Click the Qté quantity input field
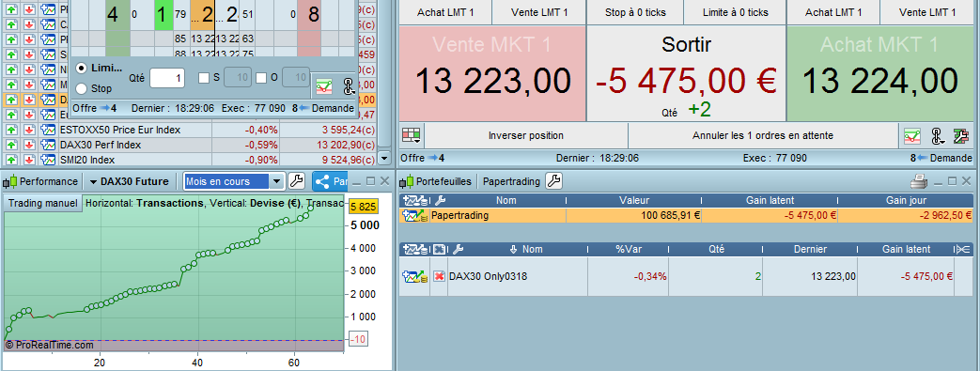This screenshot has width=980, height=371. click(167, 78)
